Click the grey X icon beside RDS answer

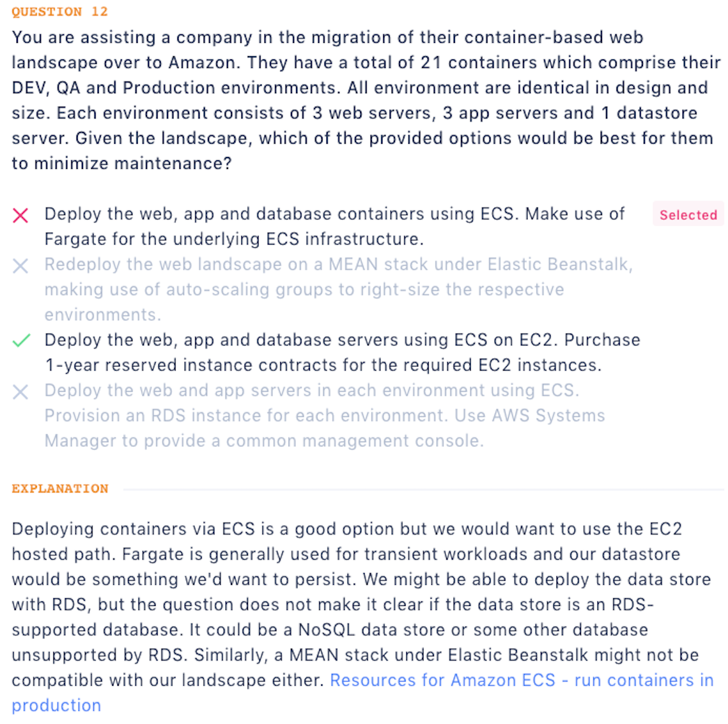pyautogui.click(x=20, y=392)
